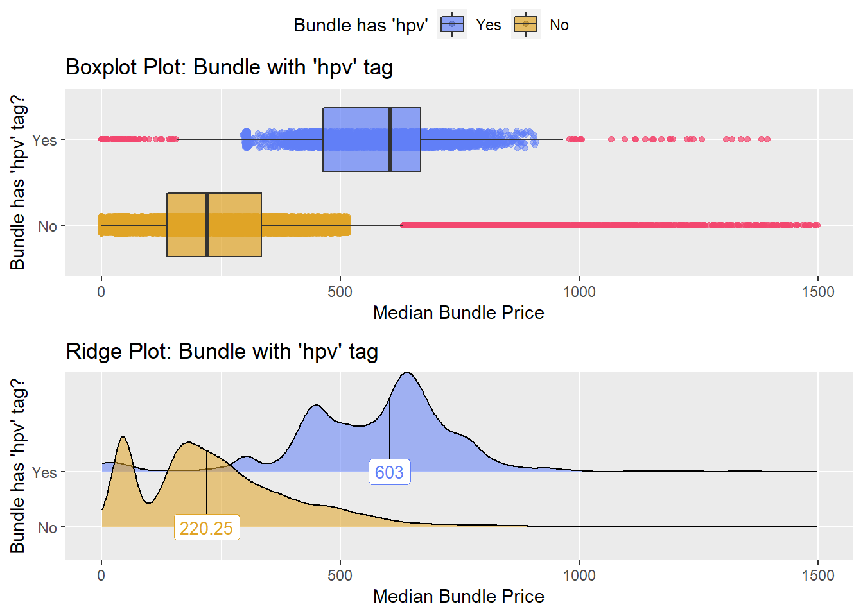863x616 pixels.
Task: Click the 1000 tick label on boxplot axis
Action: [x=579, y=292]
